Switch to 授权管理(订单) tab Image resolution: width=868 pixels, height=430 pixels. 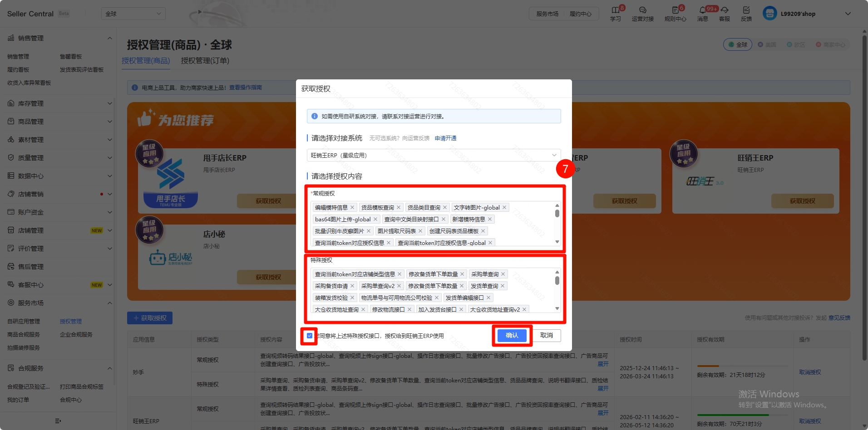(205, 61)
